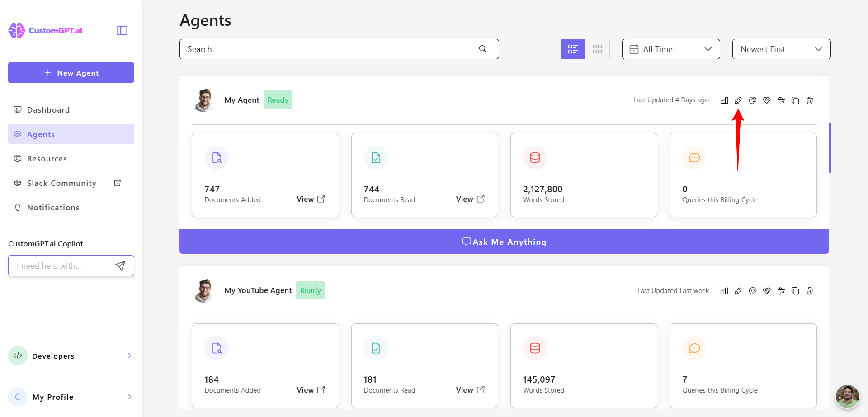The height and width of the screenshot is (417, 868).
Task: View the 184 Documents Added
Action: [x=311, y=390]
